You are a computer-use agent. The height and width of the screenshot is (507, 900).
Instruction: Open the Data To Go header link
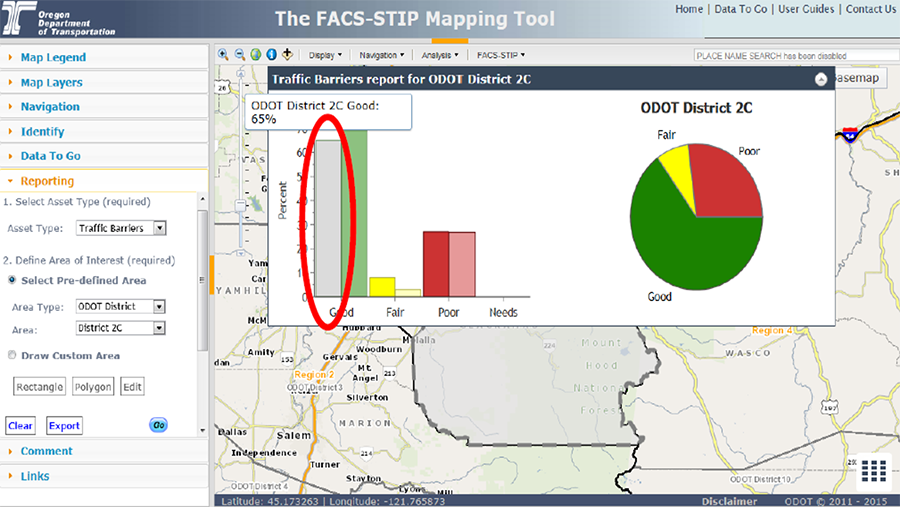(x=740, y=9)
